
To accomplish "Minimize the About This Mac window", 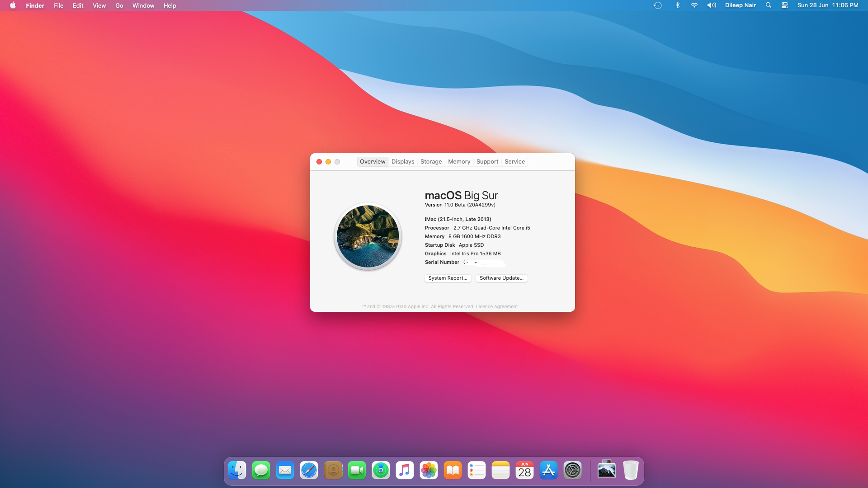I will (x=328, y=162).
